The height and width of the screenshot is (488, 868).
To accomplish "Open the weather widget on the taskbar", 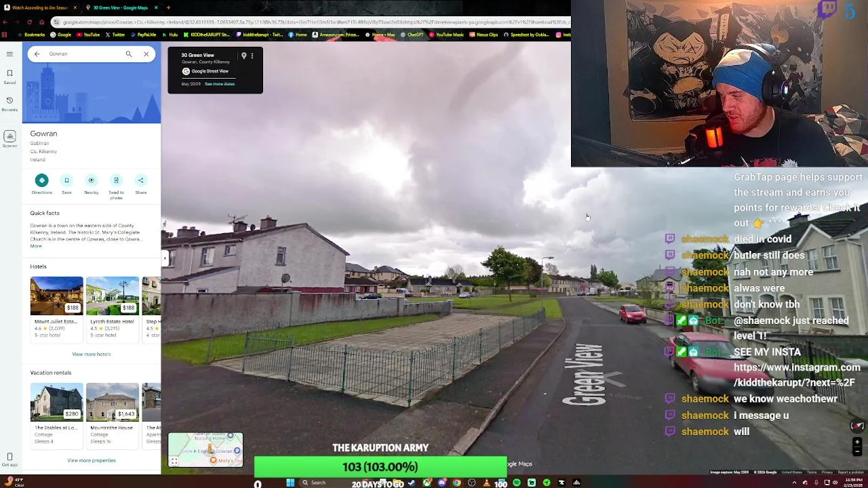I will (x=15, y=483).
